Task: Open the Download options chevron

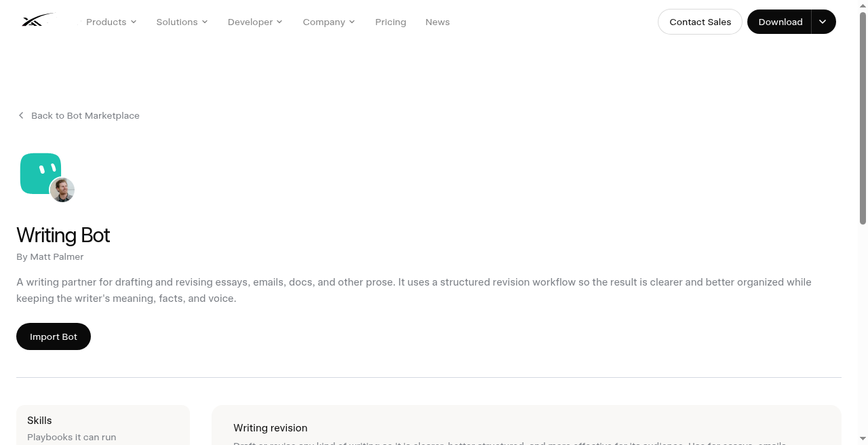Action: pos(823,22)
